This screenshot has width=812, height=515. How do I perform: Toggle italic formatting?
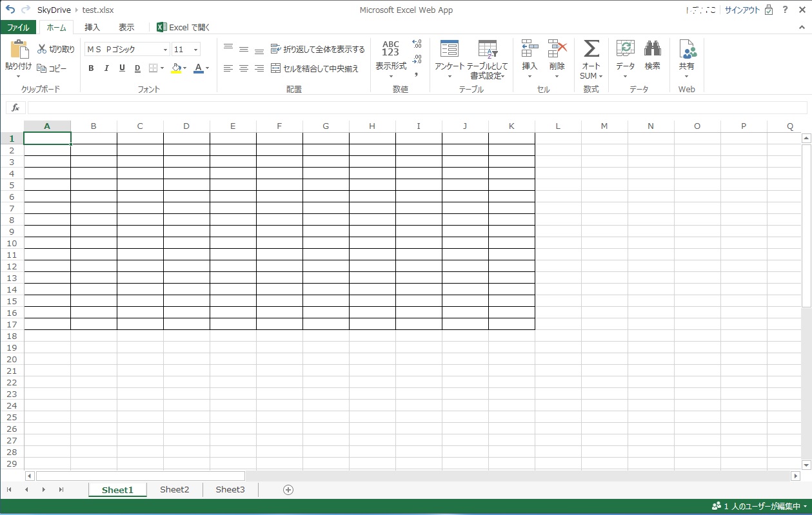click(x=106, y=68)
